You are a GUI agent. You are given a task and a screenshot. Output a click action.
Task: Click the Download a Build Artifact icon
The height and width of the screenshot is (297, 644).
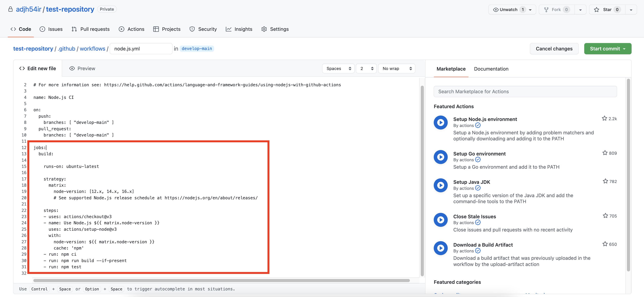pyautogui.click(x=441, y=248)
